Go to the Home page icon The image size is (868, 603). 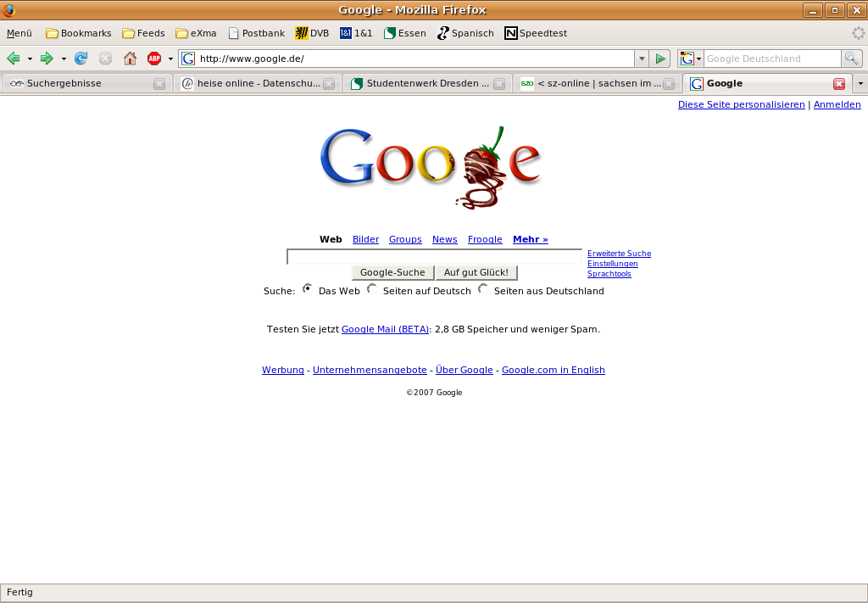point(130,59)
